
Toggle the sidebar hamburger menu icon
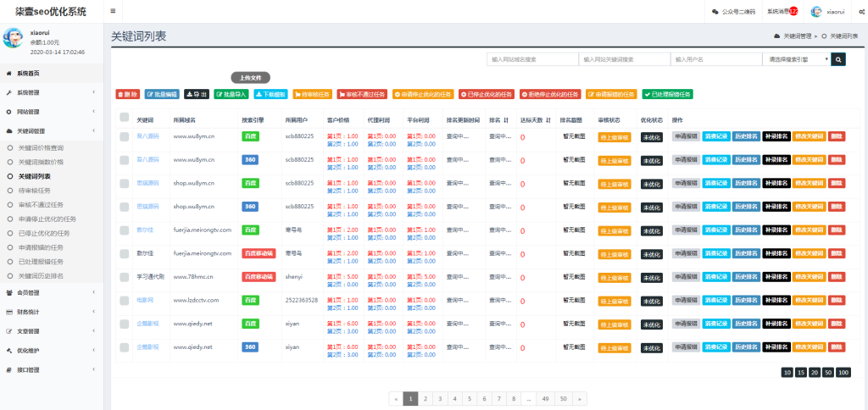point(114,11)
